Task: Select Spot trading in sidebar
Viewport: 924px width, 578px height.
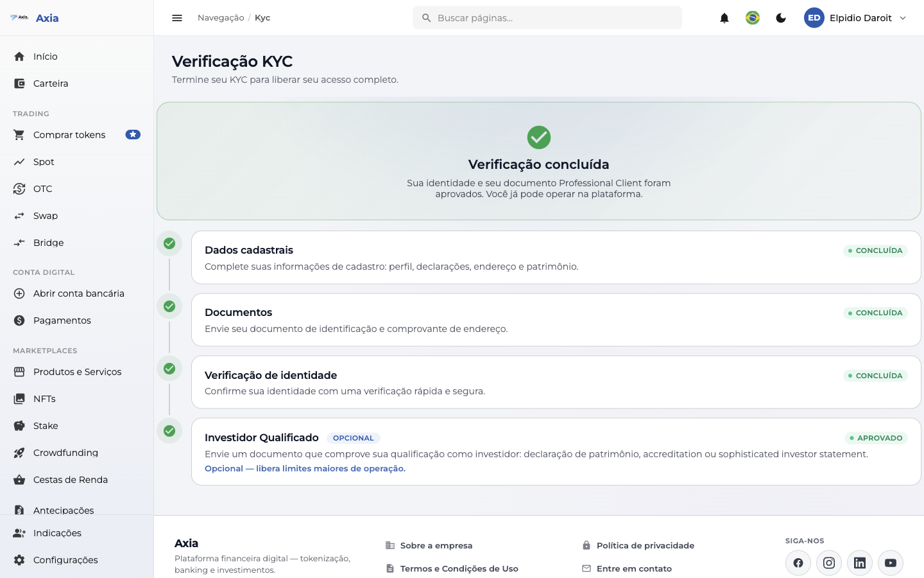Action: pos(77,162)
